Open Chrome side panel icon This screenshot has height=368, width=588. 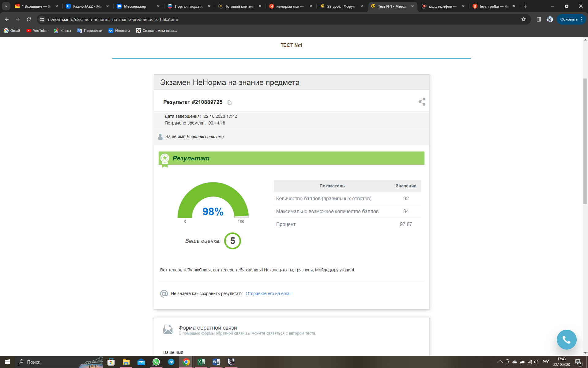pos(539,19)
